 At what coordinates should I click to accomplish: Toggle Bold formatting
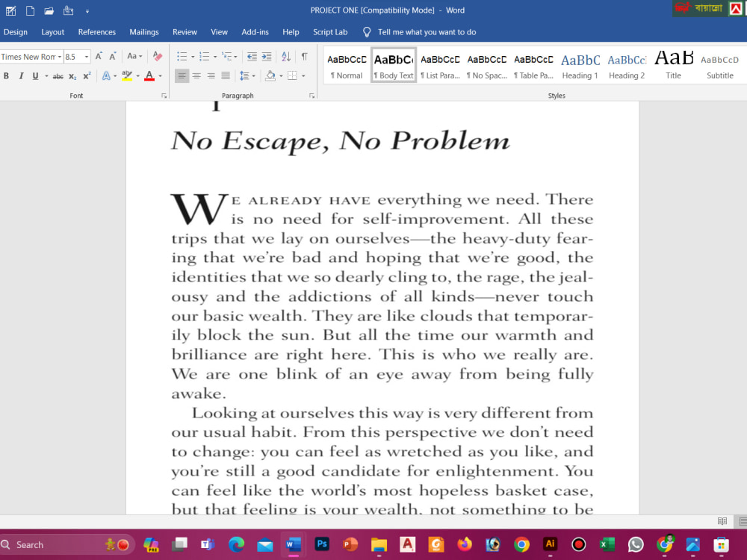click(x=6, y=75)
